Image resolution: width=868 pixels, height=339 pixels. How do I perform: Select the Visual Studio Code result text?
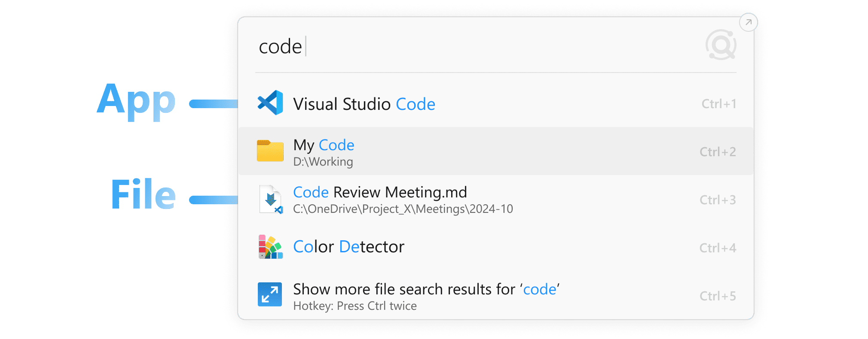coord(364,104)
